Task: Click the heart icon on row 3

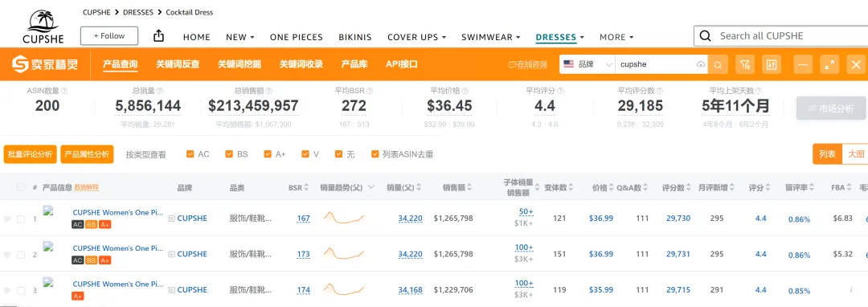Action: pos(7,290)
